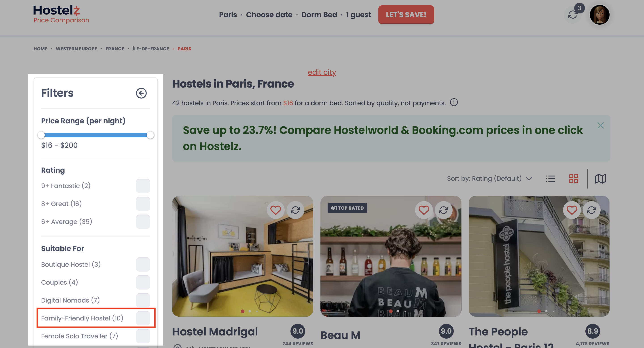Viewport: 644px width, 348px height.
Task: Tick the Couples filter checkbox
Action: [x=143, y=282]
